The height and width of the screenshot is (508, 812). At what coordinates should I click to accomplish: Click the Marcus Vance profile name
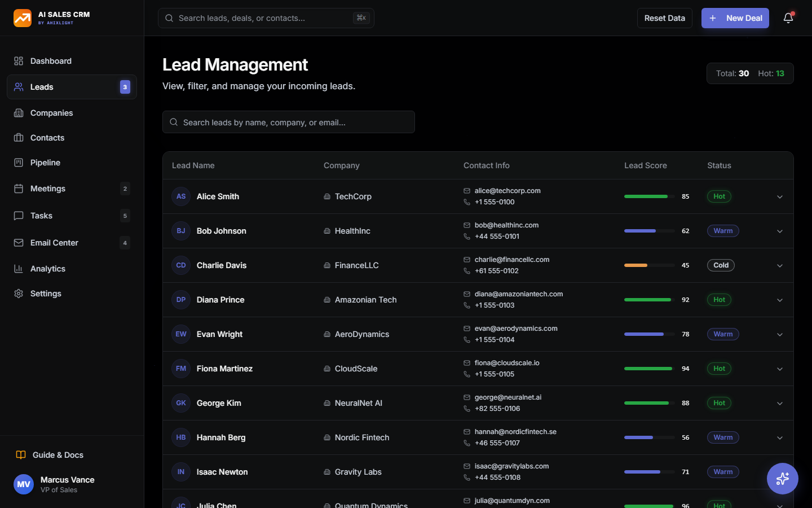tap(68, 480)
